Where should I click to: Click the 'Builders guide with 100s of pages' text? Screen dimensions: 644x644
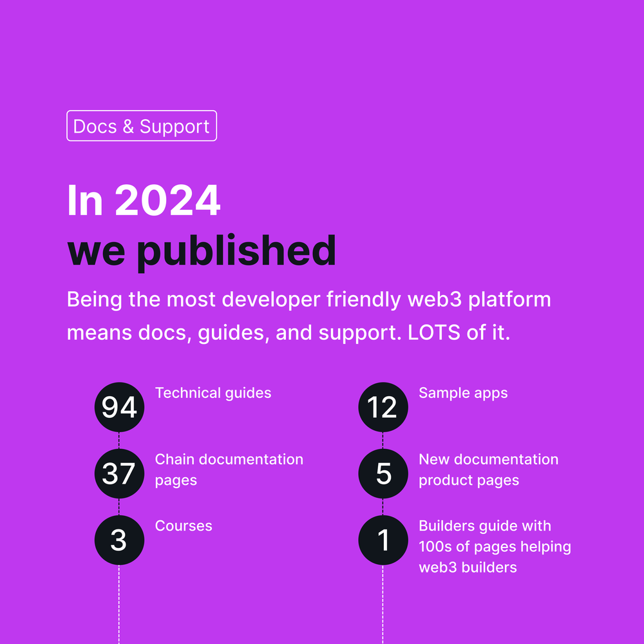pyautogui.click(x=495, y=546)
